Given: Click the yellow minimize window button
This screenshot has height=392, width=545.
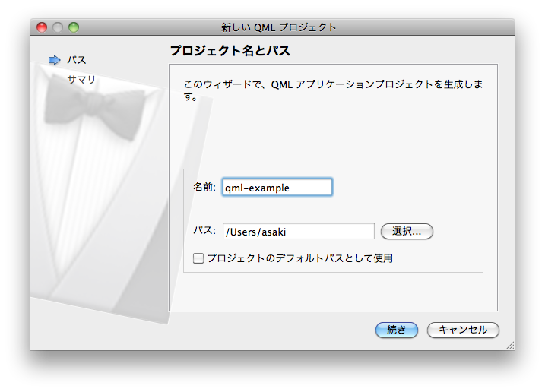Looking at the screenshot, I should pos(58,27).
